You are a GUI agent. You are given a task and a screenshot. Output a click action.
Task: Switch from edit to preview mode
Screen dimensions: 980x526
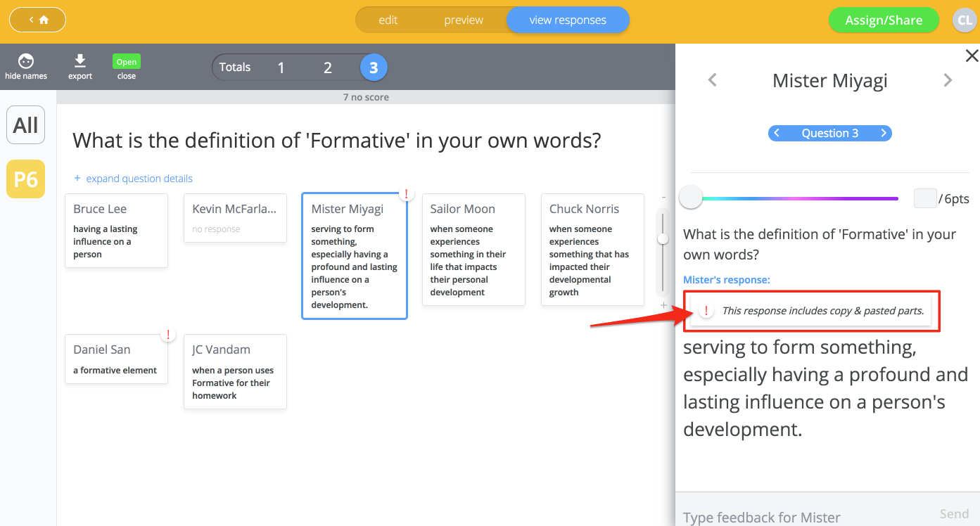point(463,20)
